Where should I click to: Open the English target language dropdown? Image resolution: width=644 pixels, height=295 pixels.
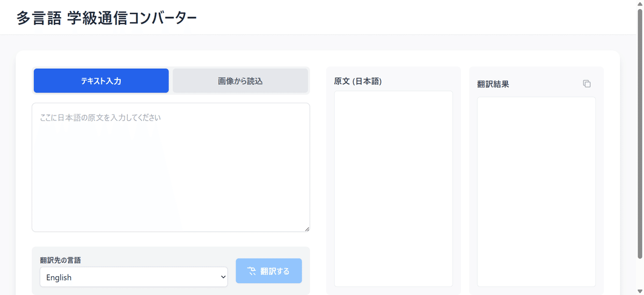pyautogui.click(x=133, y=277)
